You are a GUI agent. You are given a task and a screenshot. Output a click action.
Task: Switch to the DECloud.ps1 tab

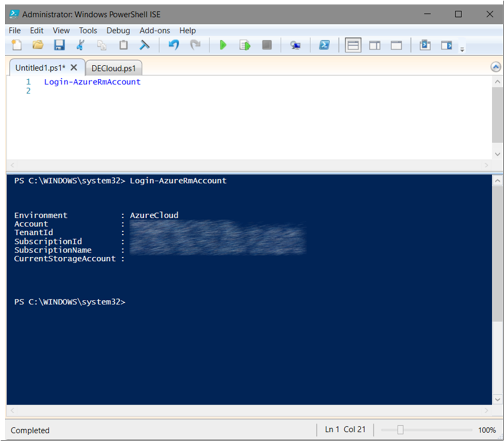point(113,68)
